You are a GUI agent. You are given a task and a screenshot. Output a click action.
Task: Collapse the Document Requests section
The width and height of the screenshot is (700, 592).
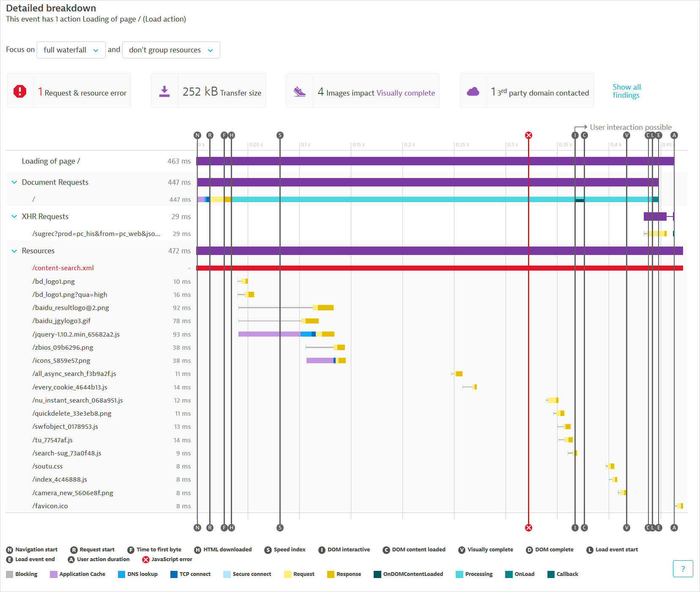pos(14,182)
